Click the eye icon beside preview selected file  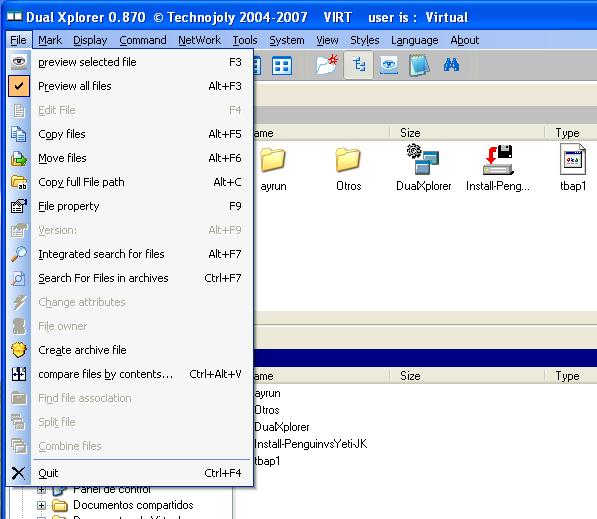(x=19, y=62)
